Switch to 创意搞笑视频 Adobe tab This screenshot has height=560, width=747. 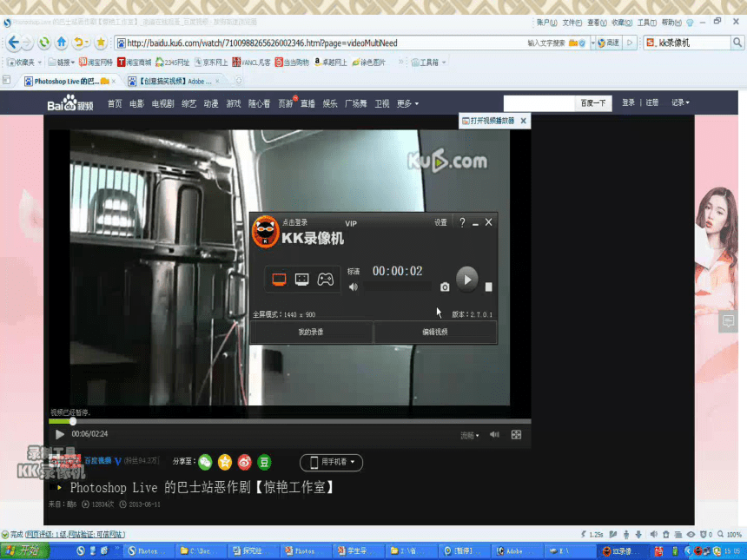(174, 82)
